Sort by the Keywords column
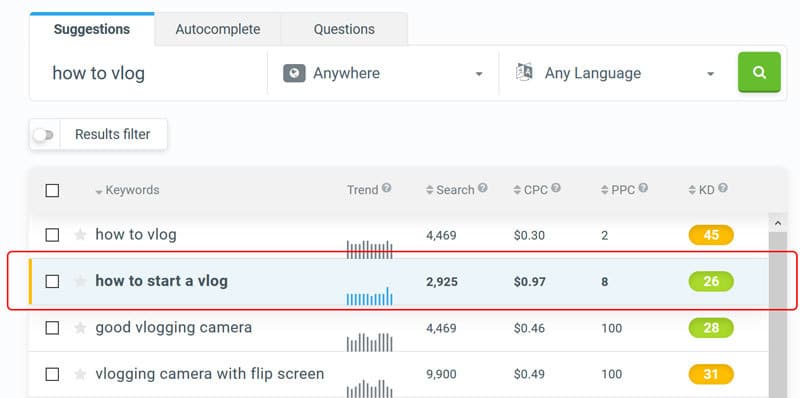800x398 pixels. tap(127, 190)
